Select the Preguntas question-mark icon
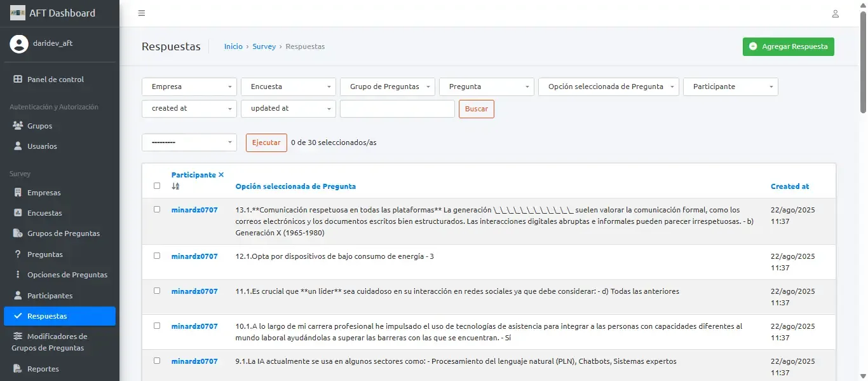The height and width of the screenshot is (381, 868). 17,254
